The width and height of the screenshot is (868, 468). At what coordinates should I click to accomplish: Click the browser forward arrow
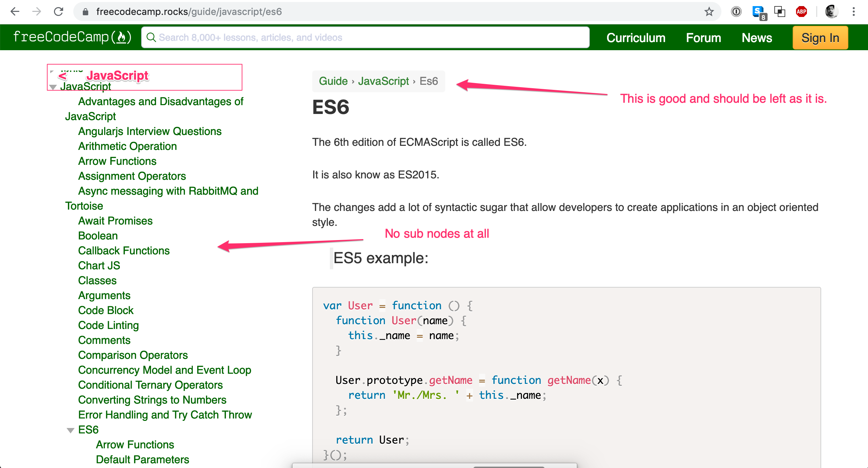tap(37, 12)
